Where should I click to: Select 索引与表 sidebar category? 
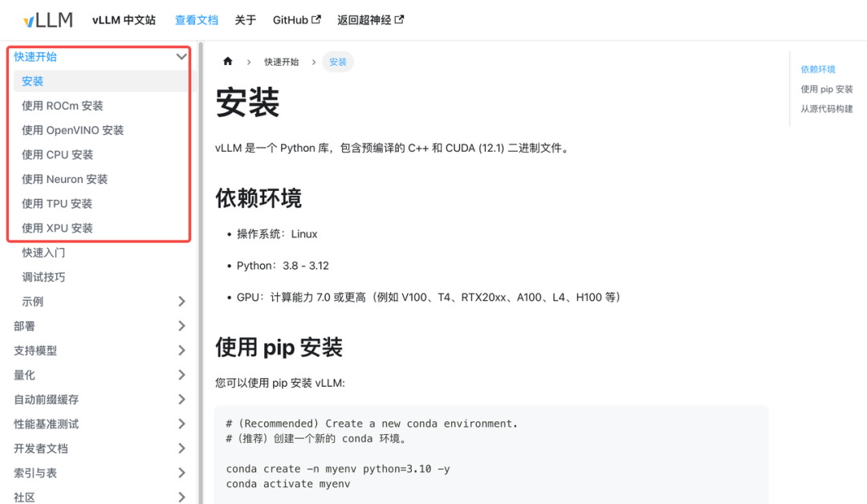pyautogui.click(x=35, y=473)
